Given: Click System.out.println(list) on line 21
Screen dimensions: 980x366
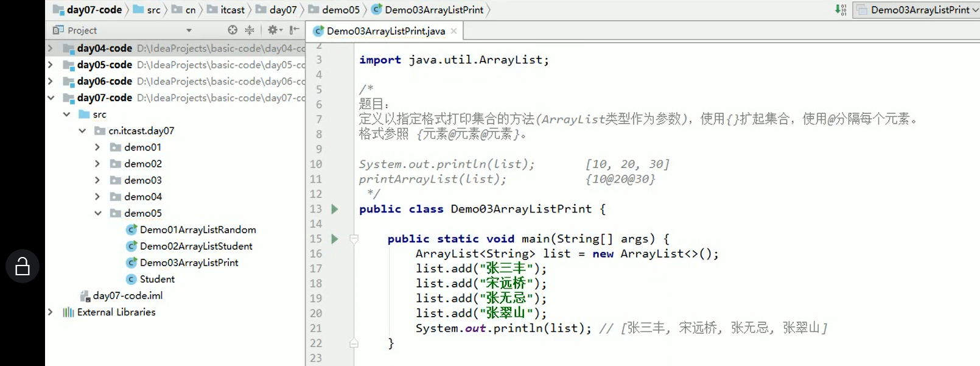Looking at the screenshot, I should click(503, 328).
